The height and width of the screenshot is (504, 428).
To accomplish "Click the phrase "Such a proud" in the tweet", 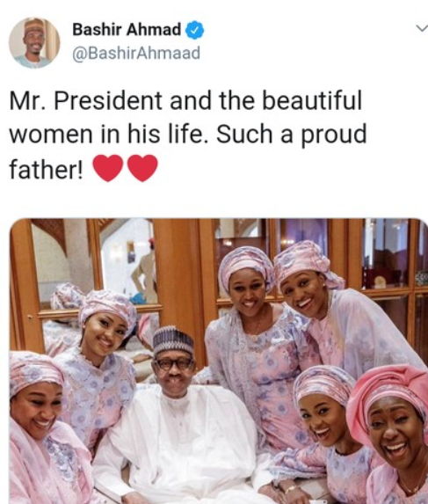I will point(292,135).
